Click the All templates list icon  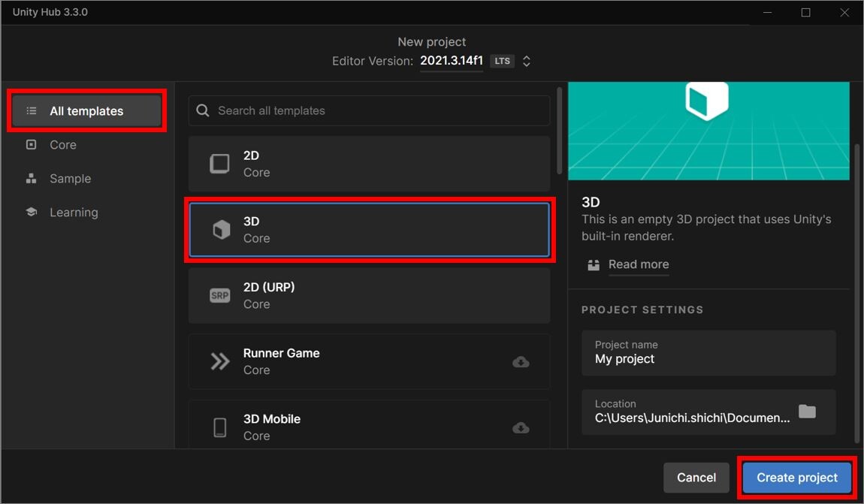pos(32,110)
